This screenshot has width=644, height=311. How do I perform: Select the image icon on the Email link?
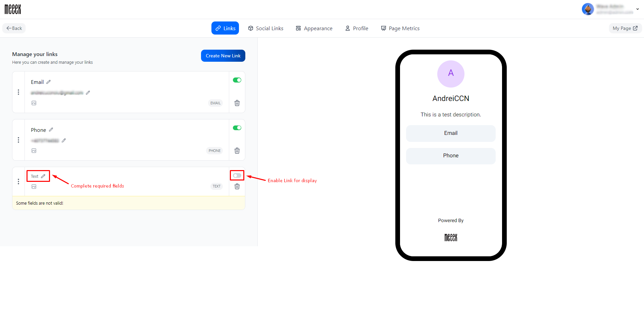[x=34, y=103]
